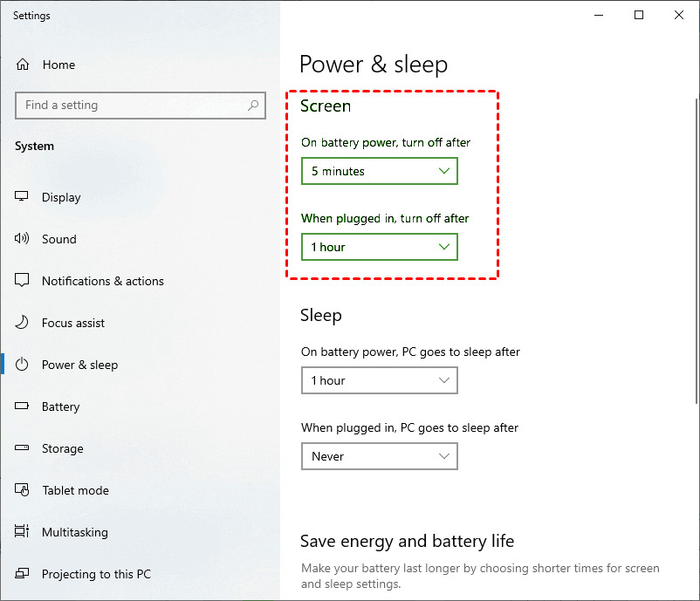Click the Home house icon

coord(23,65)
